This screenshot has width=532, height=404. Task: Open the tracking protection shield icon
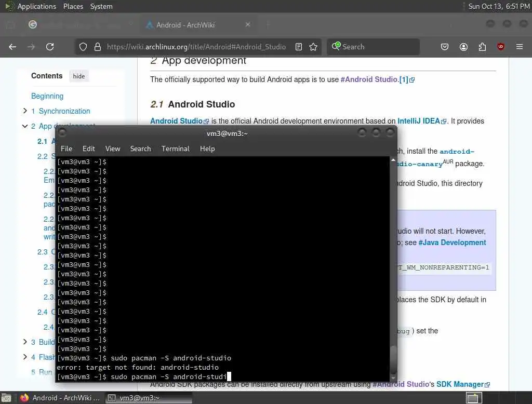[x=83, y=47]
